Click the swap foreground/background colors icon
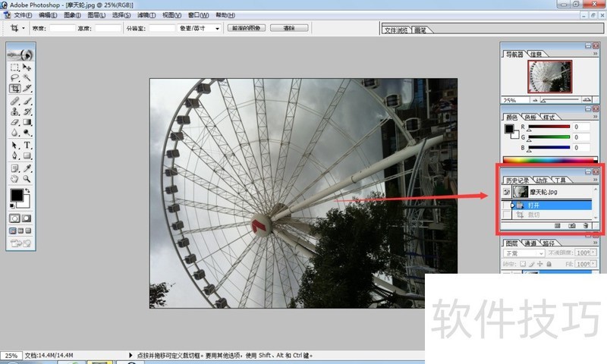 coord(27,190)
